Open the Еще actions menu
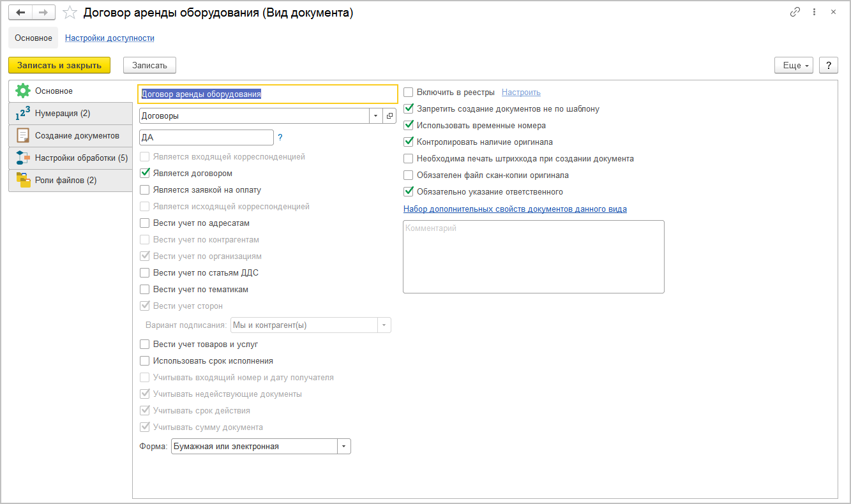Viewport: 851px width, 504px height. (x=794, y=65)
